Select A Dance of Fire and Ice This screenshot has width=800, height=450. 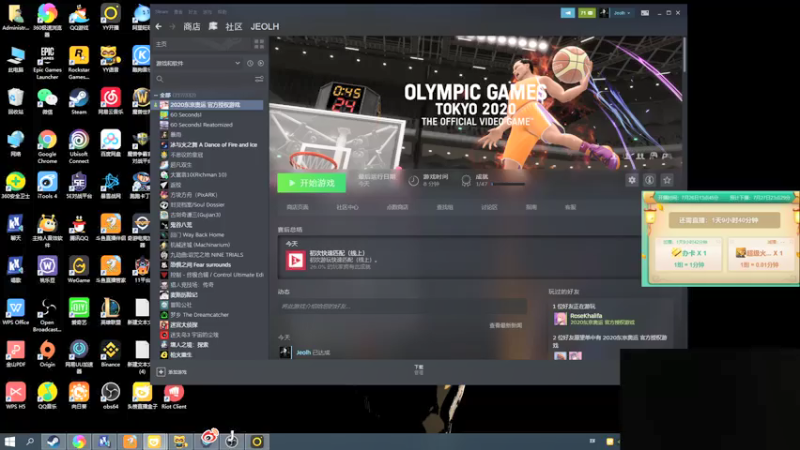[213, 145]
